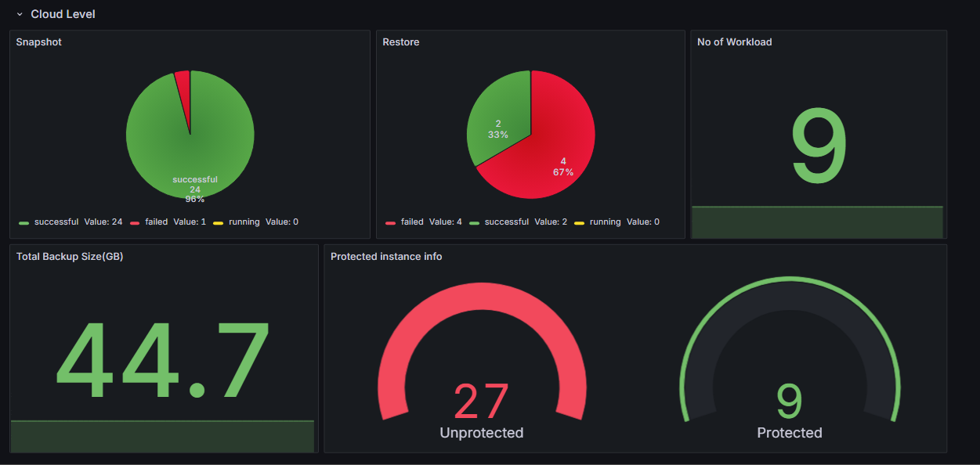Click the Unprotected gauge value 27
The width and height of the screenshot is (980, 465).
point(481,402)
